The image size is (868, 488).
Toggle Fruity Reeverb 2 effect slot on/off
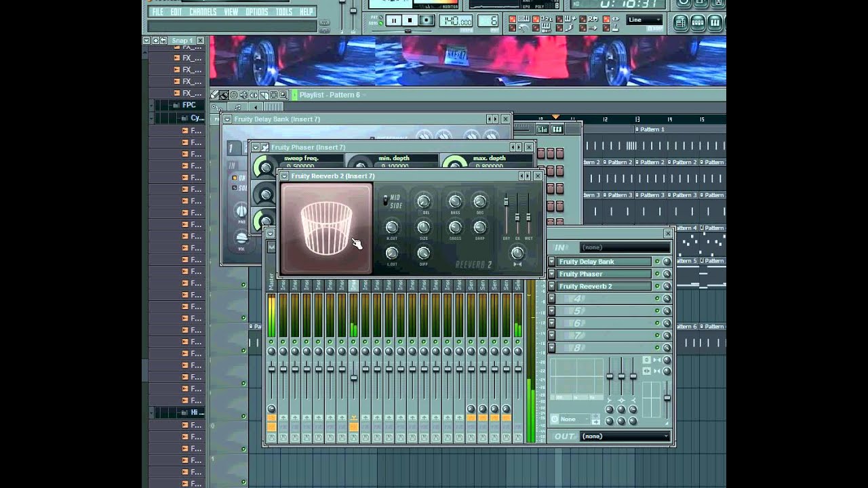657,286
